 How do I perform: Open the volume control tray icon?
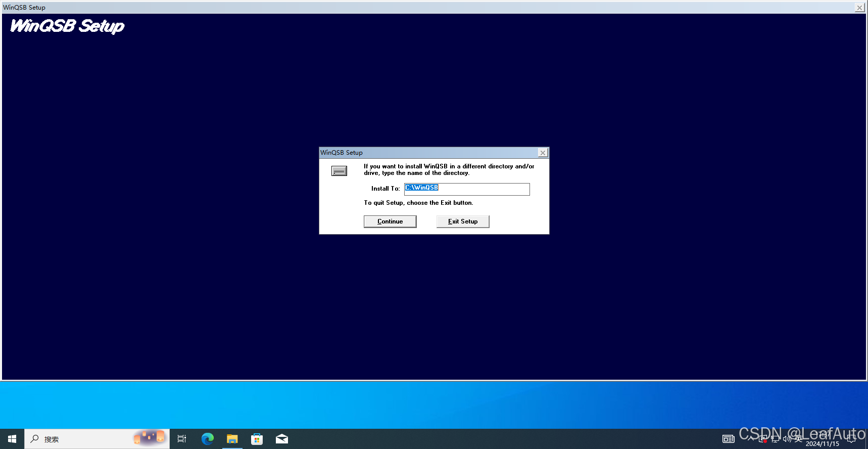tap(787, 439)
